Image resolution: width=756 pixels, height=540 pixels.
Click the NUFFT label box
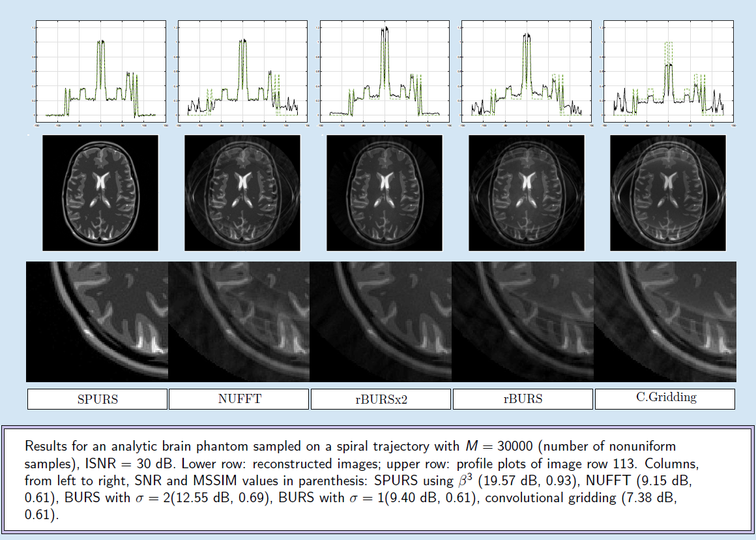239,399
